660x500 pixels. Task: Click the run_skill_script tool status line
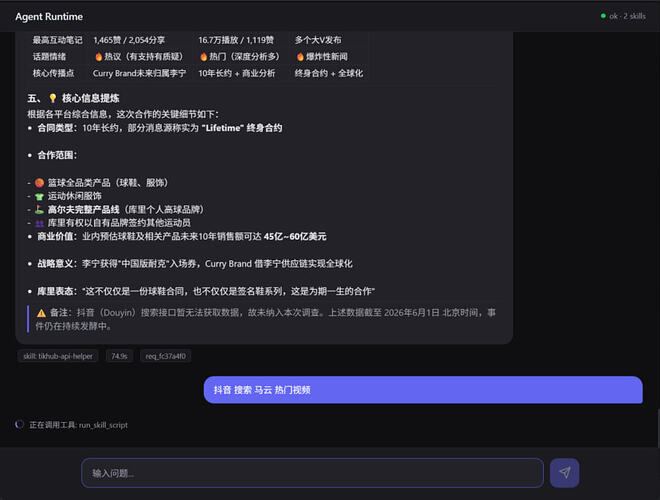click(78, 425)
